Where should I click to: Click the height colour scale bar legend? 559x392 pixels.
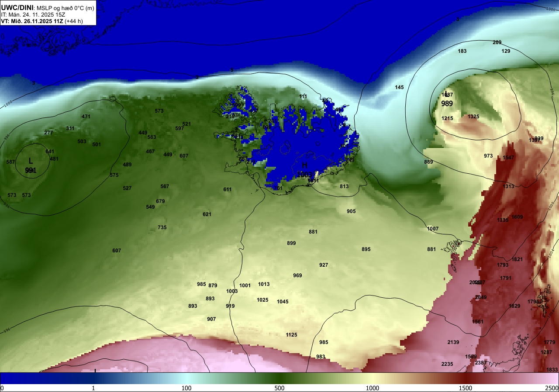pyautogui.click(x=279, y=378)
